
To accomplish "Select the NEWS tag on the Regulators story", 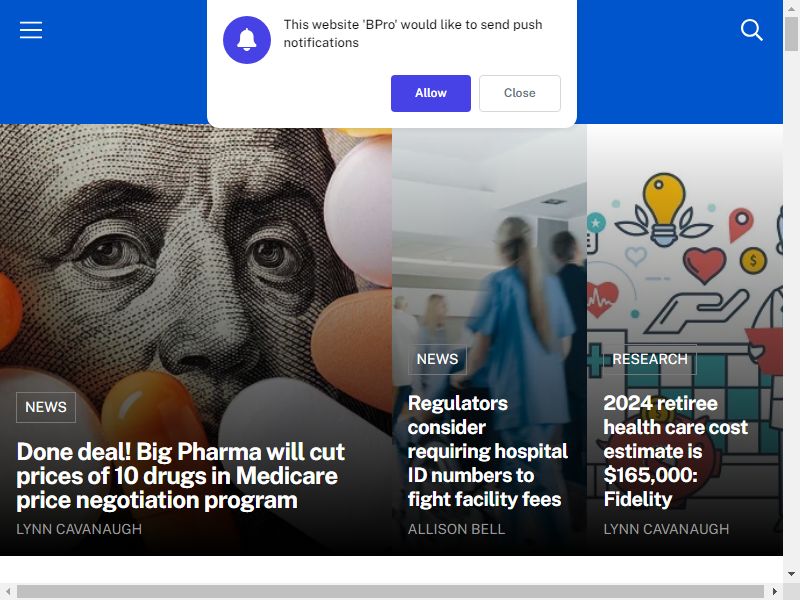I will coord(437,359).
